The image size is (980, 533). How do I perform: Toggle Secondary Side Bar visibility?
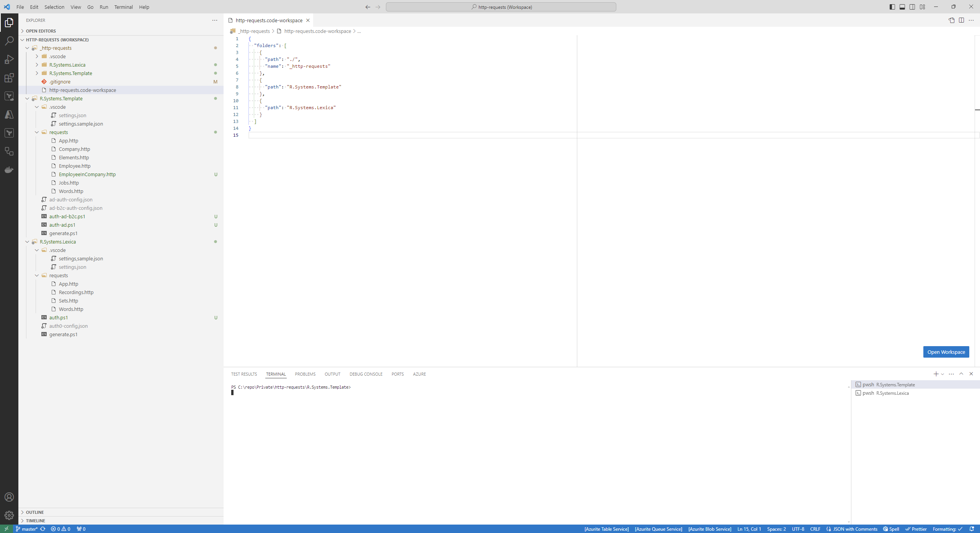[x=912, y=7]
